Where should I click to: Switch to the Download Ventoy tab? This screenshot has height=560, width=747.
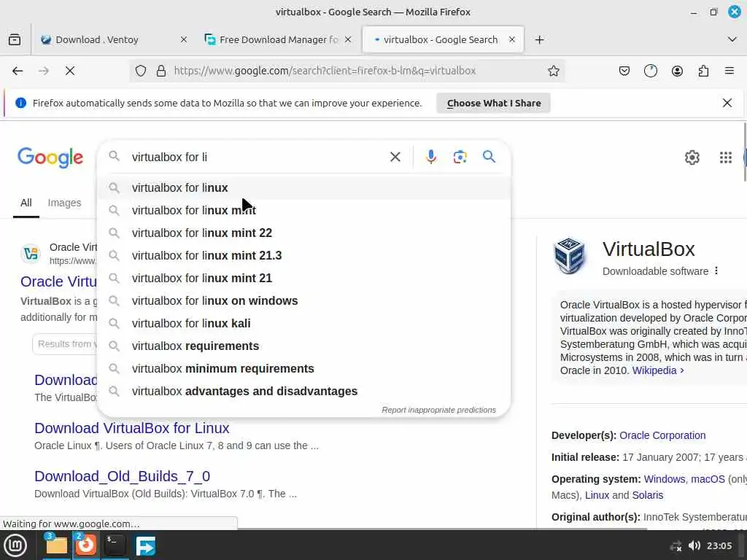[x=115, y=39]
